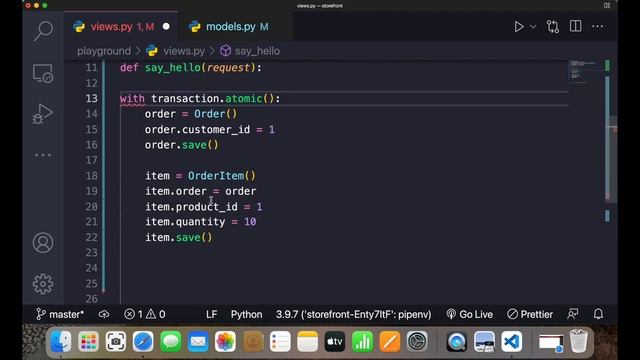Click on 'OrderItem()' in line 18

pos(222,176)
